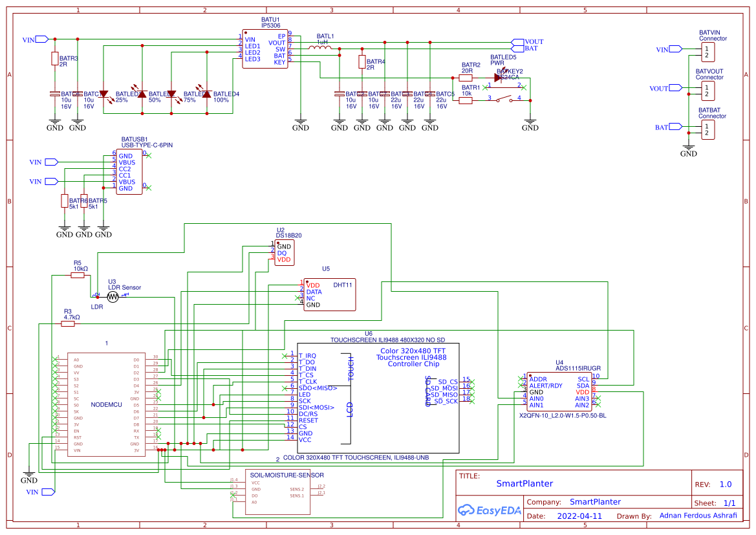
Task: Toggle the no-connect marker on T_IRQ pin
Action: coord(285,355)
